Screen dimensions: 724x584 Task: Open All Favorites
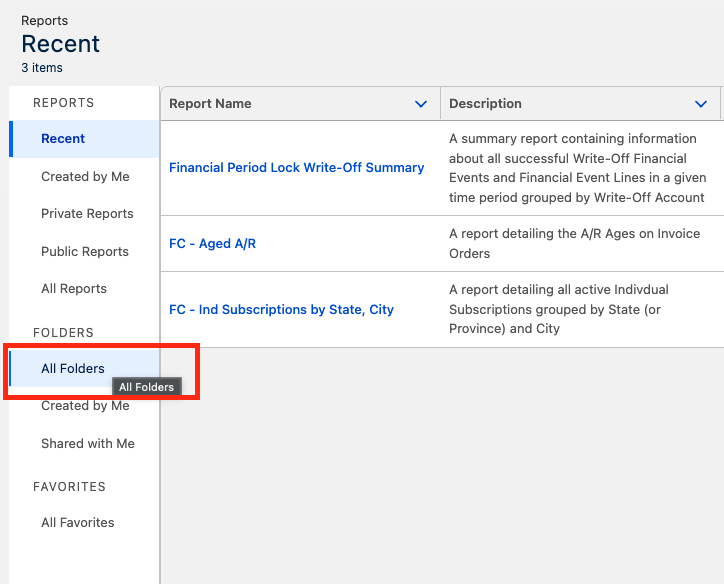click(78, 522)
